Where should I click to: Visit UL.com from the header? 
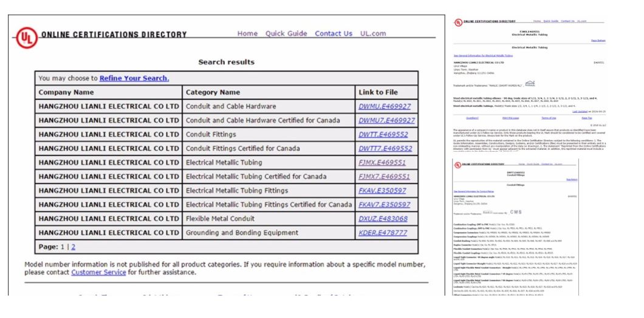372,34
